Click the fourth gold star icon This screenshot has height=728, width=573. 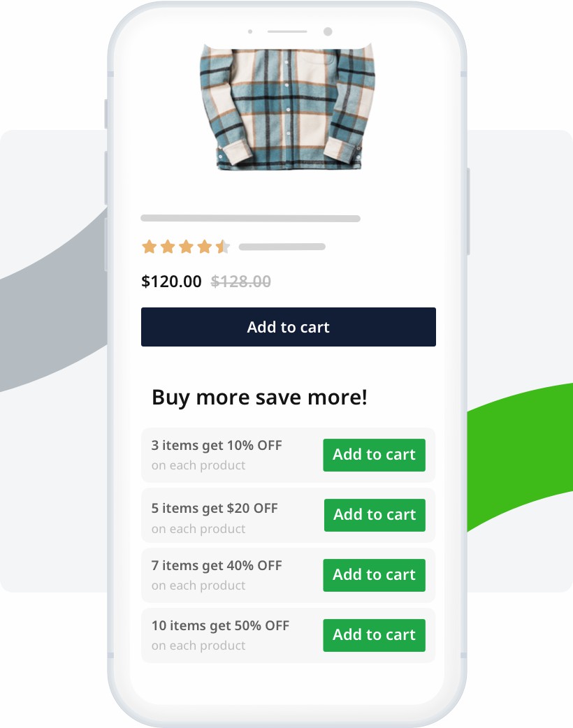[205, 247]
